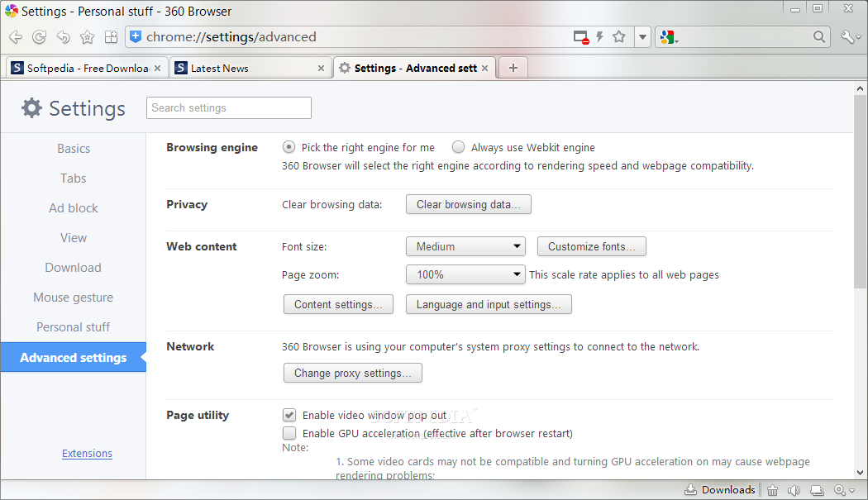The image size is (868, 500).
Task: Click the scrollbar up arrow
Action: tap(860, 88)
